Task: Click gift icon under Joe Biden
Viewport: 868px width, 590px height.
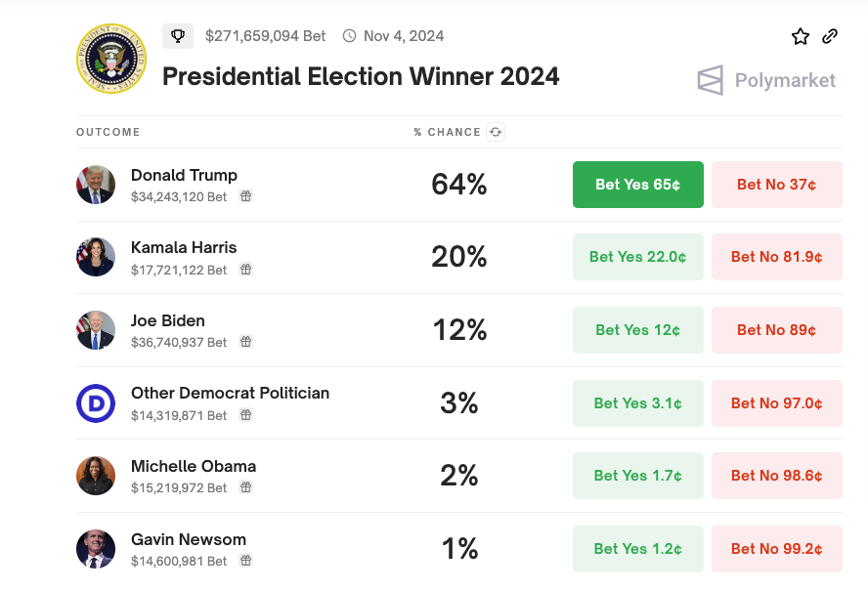Action: tap(246, 342)
